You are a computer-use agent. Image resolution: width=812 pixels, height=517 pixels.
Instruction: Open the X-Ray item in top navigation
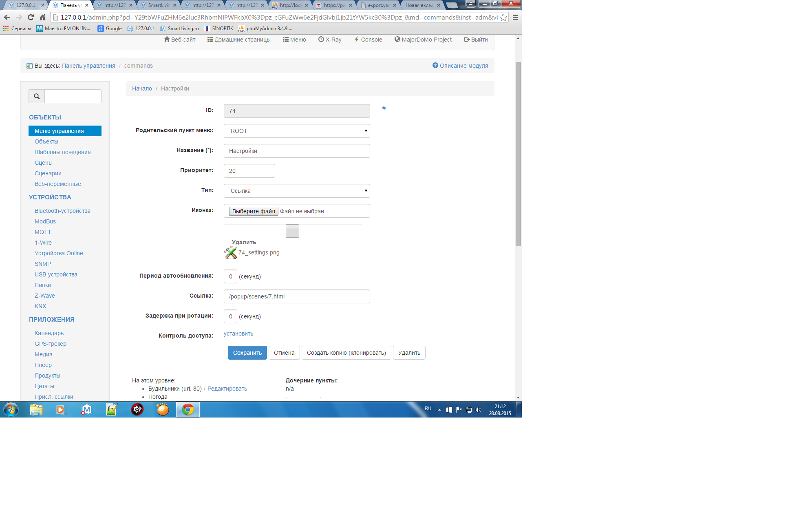(x=329, y=40)
